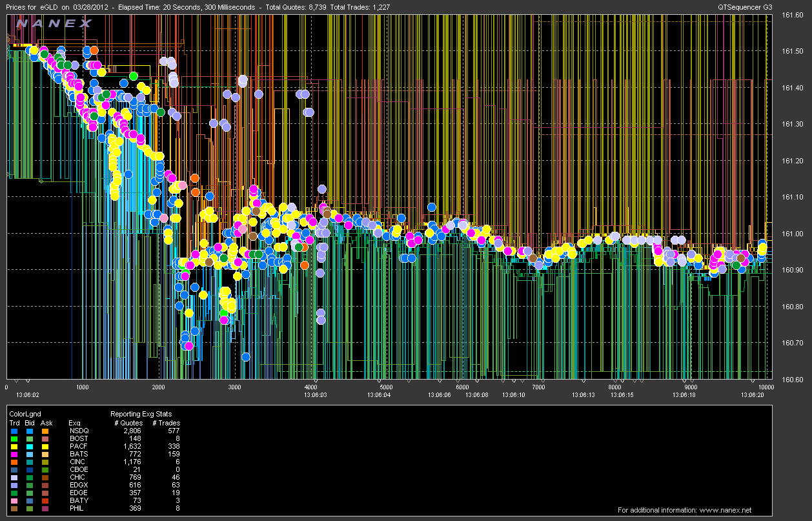The image size is (812, 521).
Task: Select the BATS exchange label
Action: [77, 454]
